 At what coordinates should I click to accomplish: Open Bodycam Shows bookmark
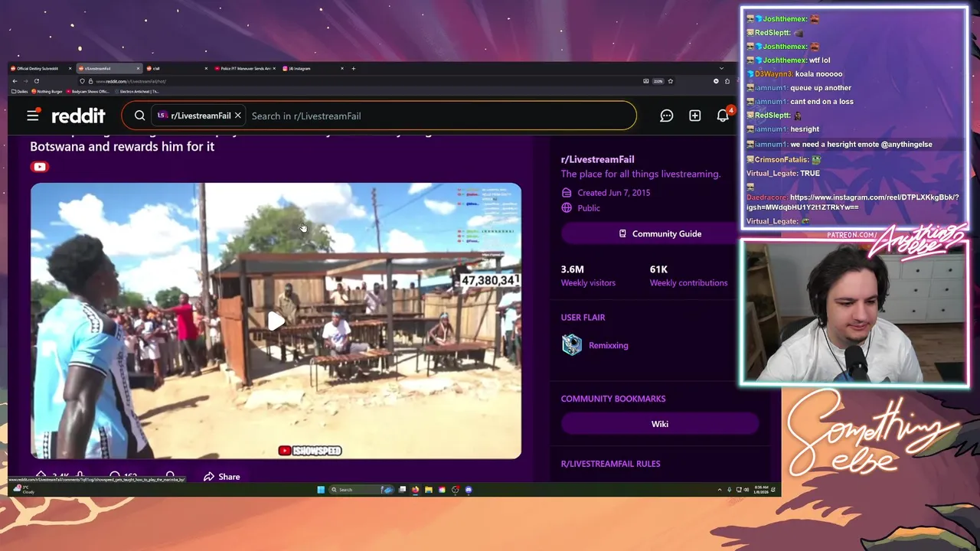88,91
